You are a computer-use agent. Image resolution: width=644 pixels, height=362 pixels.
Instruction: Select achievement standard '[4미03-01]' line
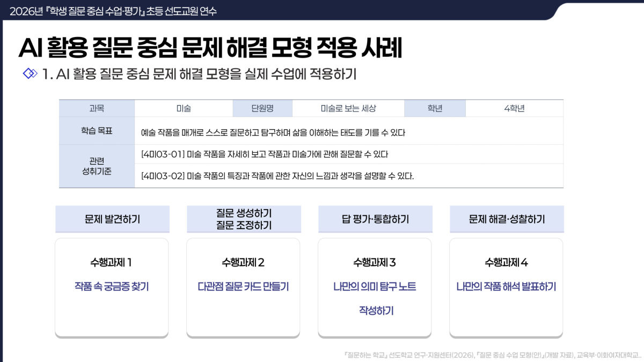264,154
